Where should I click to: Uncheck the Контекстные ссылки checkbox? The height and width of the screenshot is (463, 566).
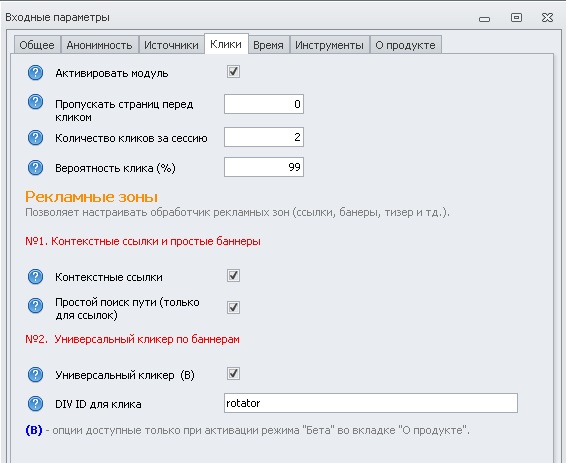click(x=233, y=276)
